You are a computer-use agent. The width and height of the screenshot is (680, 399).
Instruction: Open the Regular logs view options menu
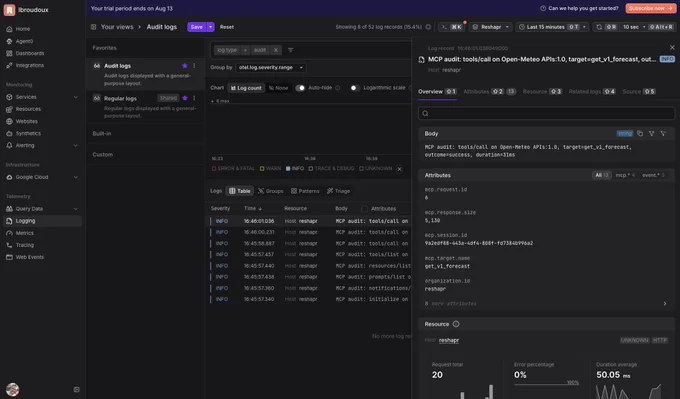click(x=194, y=98)
